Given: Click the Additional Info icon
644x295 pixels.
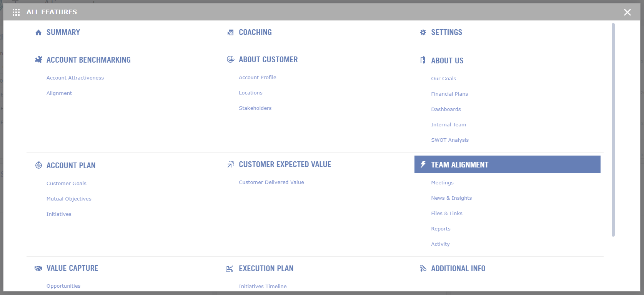Looking at the screenshot, I should tap(423, 268).
